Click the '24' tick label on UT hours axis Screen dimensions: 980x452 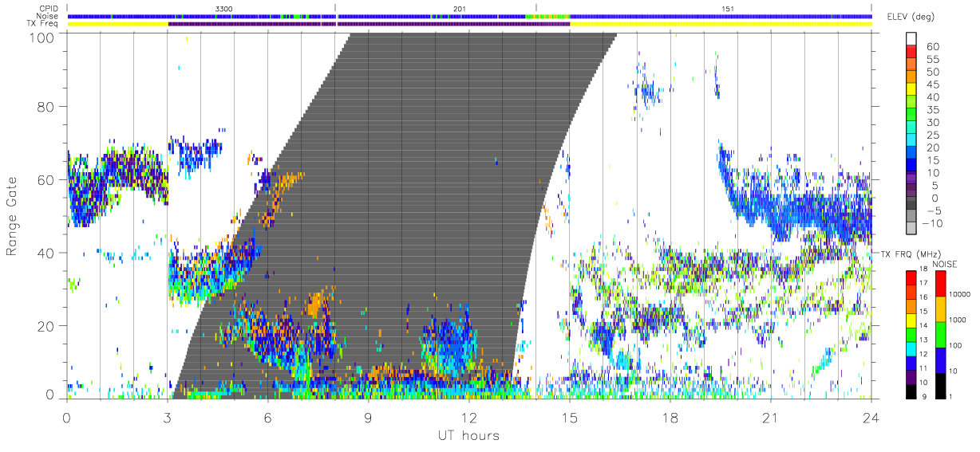871,418
